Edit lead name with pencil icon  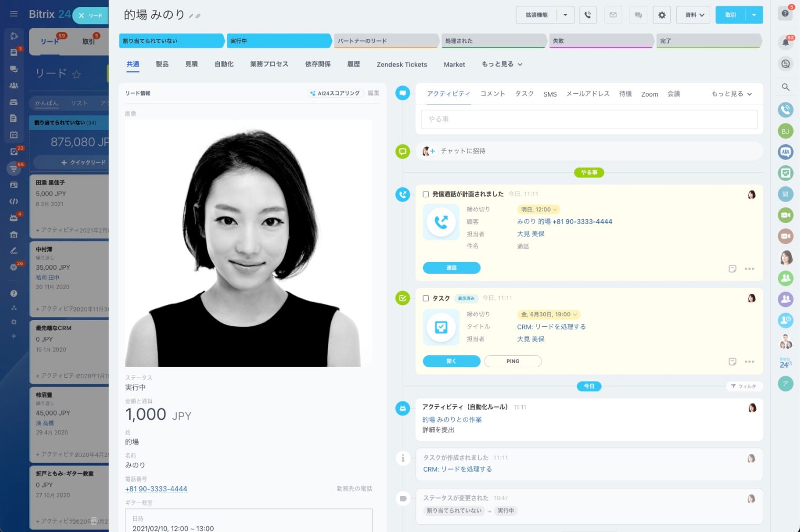pos(191,16)
